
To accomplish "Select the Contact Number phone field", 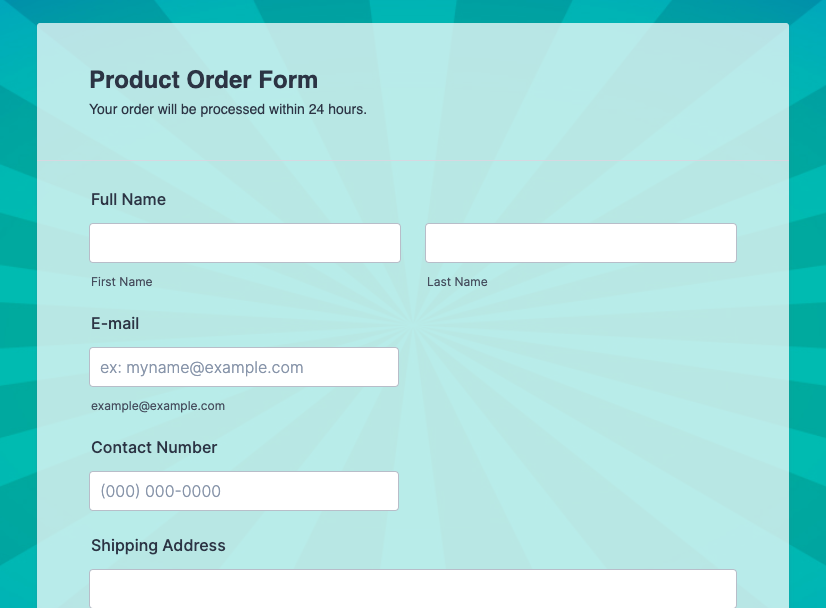I will tap(244, 491).
